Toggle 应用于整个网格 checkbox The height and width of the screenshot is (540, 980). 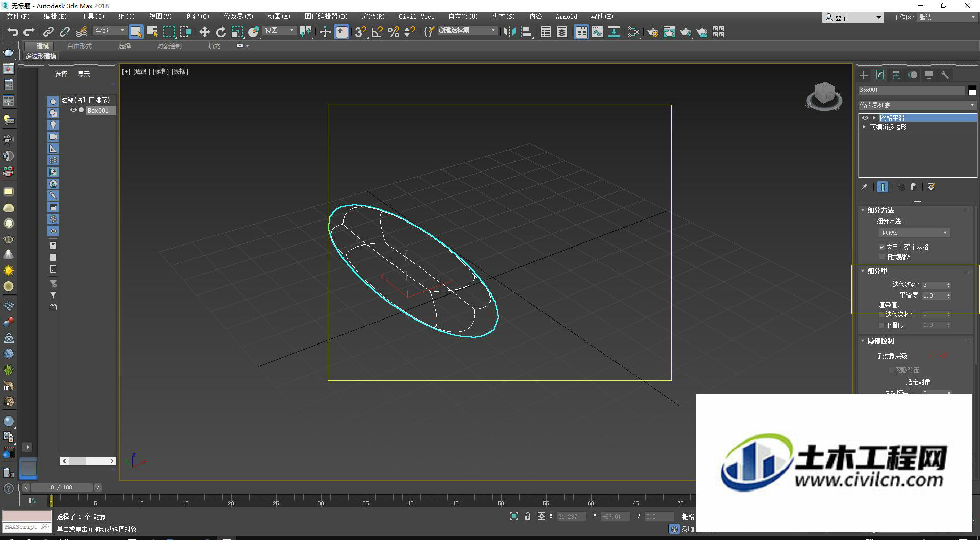pos(882,247)
